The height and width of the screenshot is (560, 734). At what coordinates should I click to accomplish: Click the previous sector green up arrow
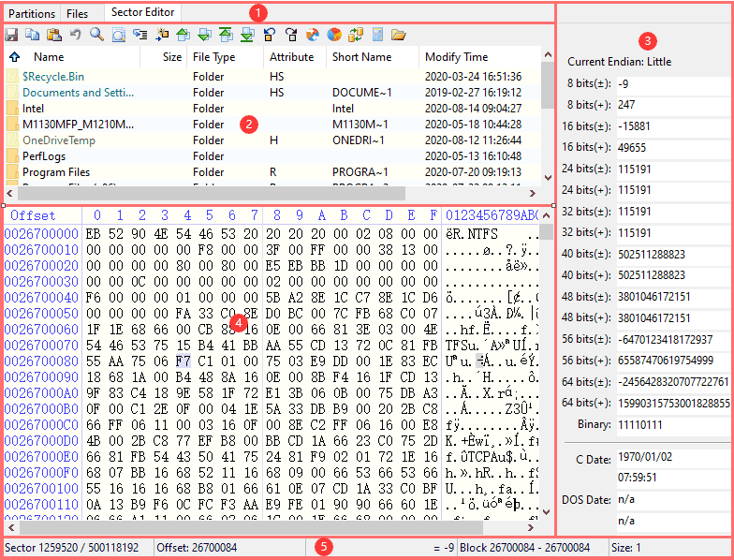[183, 35]
